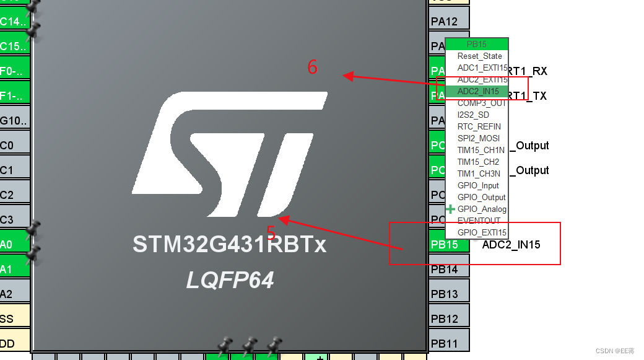Select EVENTOUT pin function
This screenshot has height=360, width=644.
pos(479,221)
